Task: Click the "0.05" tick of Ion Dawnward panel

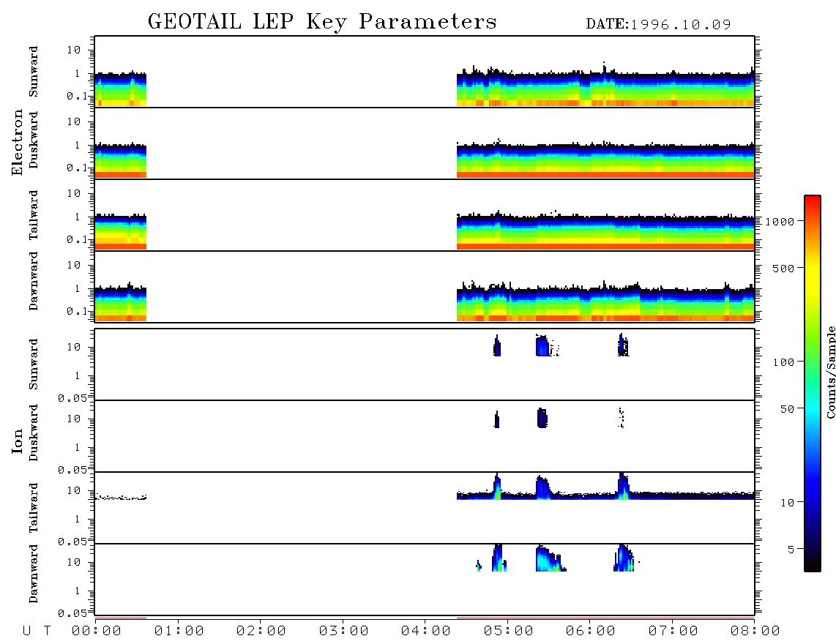Action: tap(72, 613)
